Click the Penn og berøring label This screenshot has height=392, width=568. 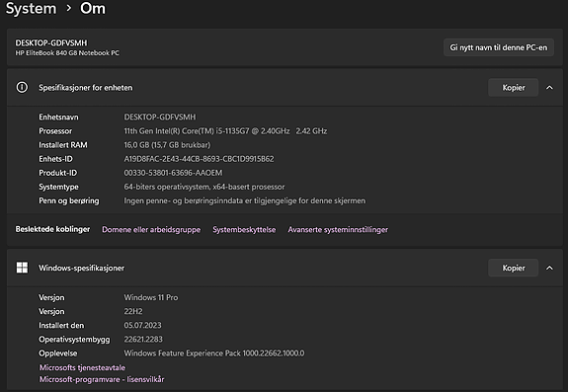69,200
